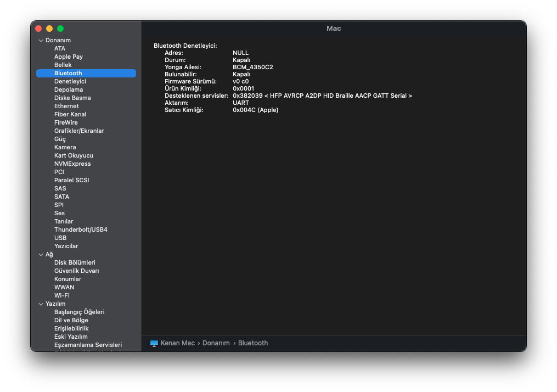Open the Kamera hardware entry

65,147
